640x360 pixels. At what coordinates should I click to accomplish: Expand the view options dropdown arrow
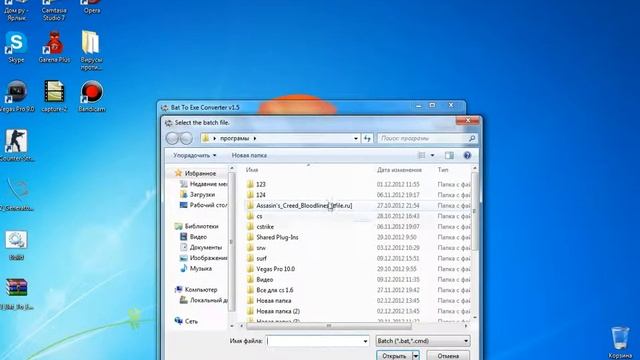432,155
